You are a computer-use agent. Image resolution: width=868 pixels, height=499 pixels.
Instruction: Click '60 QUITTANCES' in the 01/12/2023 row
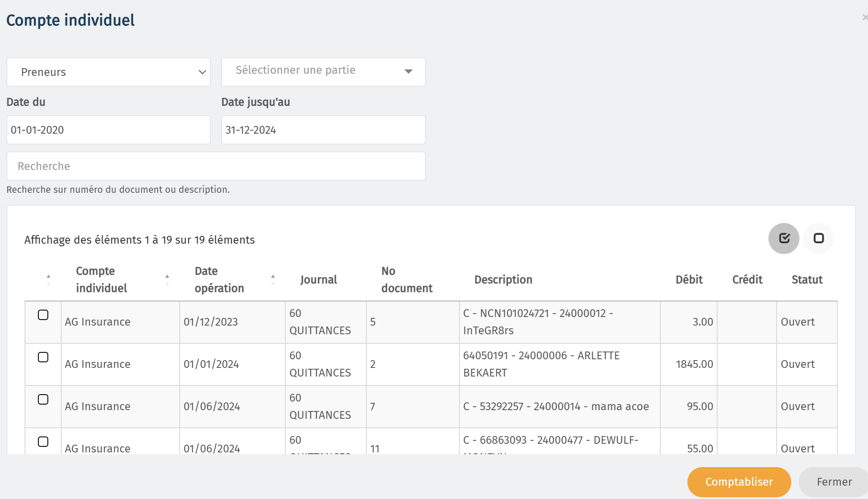[320, 322]
